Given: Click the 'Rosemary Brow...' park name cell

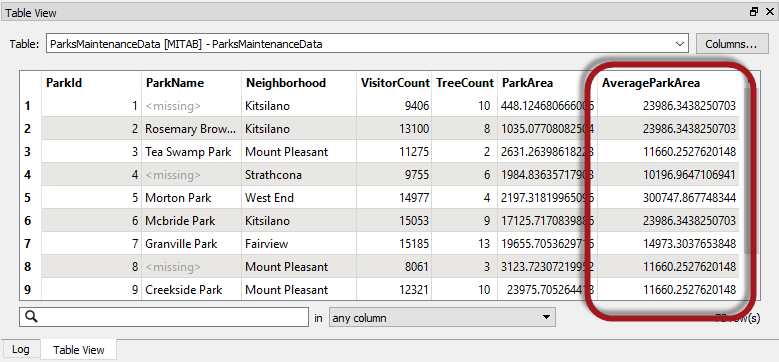Looking at the screenshot, I should 191,129.
